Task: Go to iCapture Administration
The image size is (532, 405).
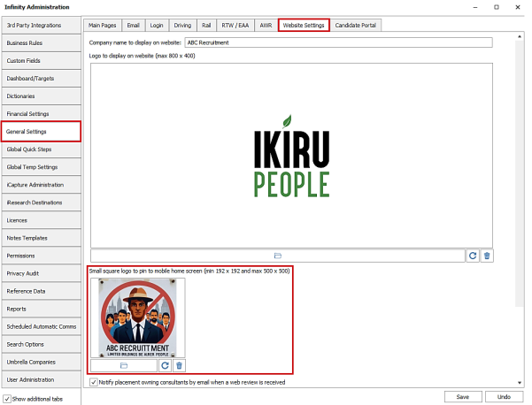Action: (x=41, y=185)
